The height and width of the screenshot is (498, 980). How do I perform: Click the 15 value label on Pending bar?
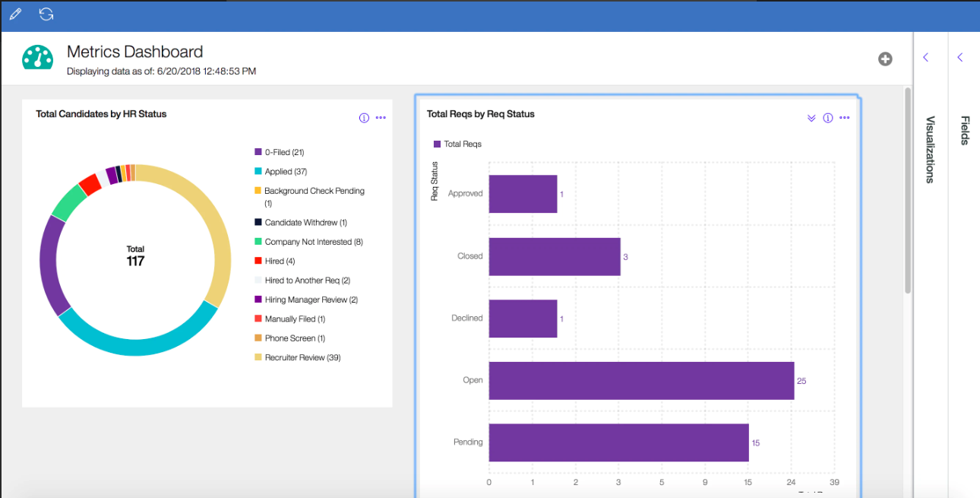point(756,443)
